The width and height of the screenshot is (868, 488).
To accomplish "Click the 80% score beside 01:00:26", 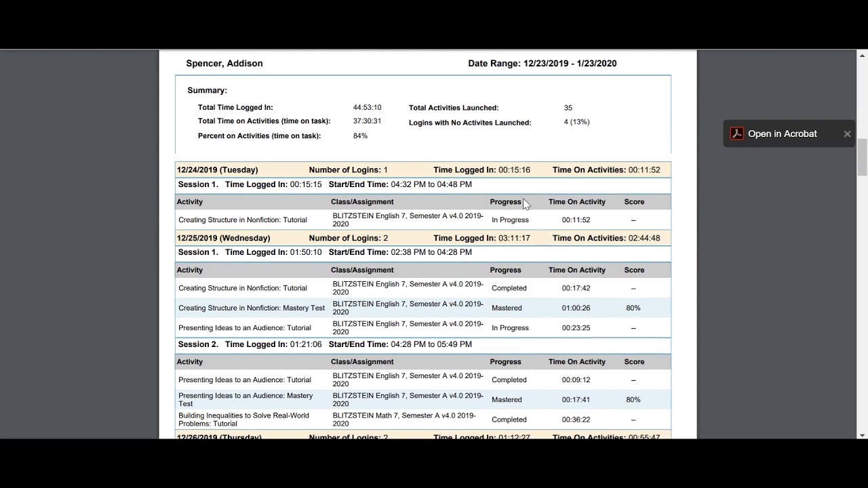I will point(633,308).
